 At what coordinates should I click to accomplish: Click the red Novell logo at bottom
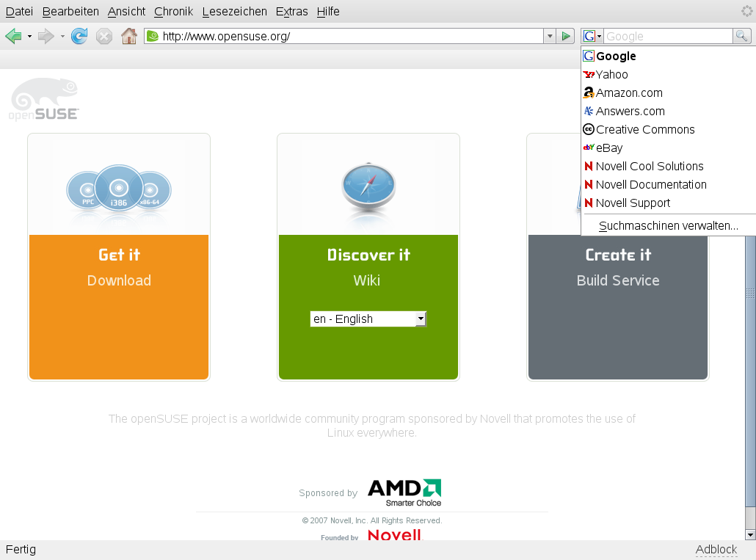pos(395,534)
